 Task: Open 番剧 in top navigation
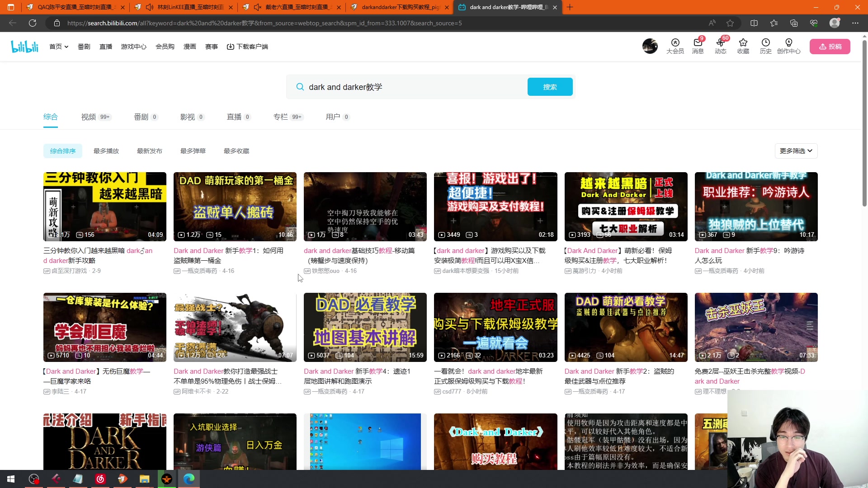[x=84, y=47]
